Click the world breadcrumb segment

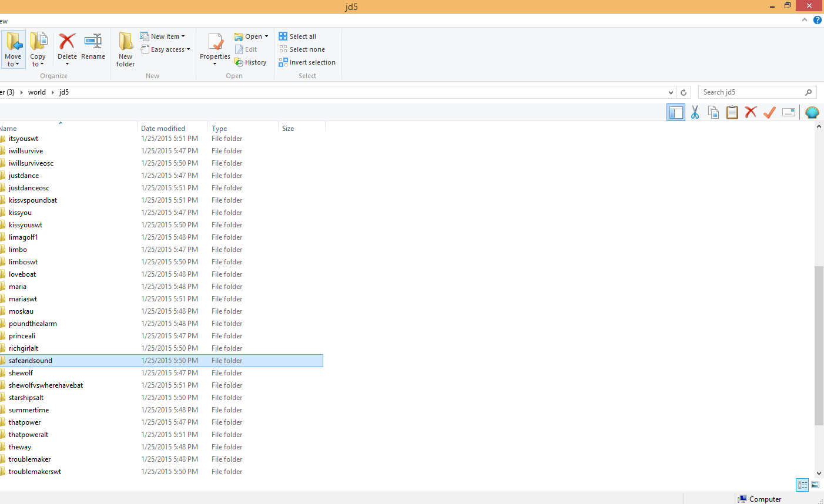[x=37, y=92]
